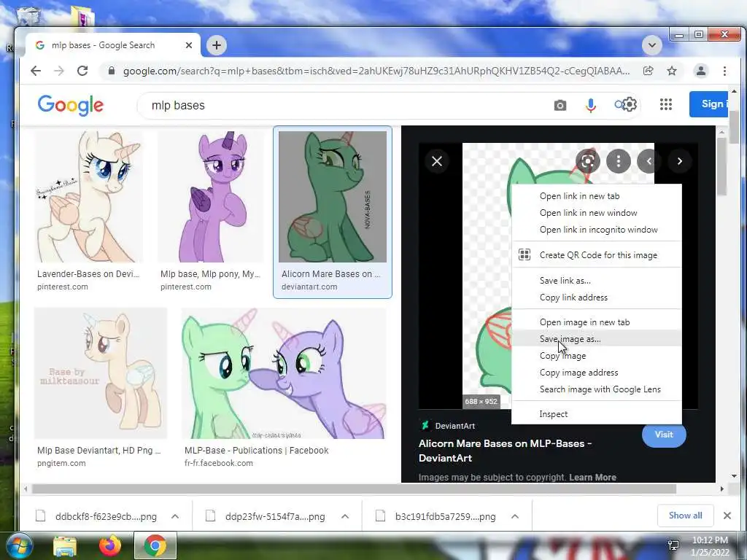This screenshot has height=560, width=747.
Task: Close the image preview panel with X
Action: click(x=437, y=161)
